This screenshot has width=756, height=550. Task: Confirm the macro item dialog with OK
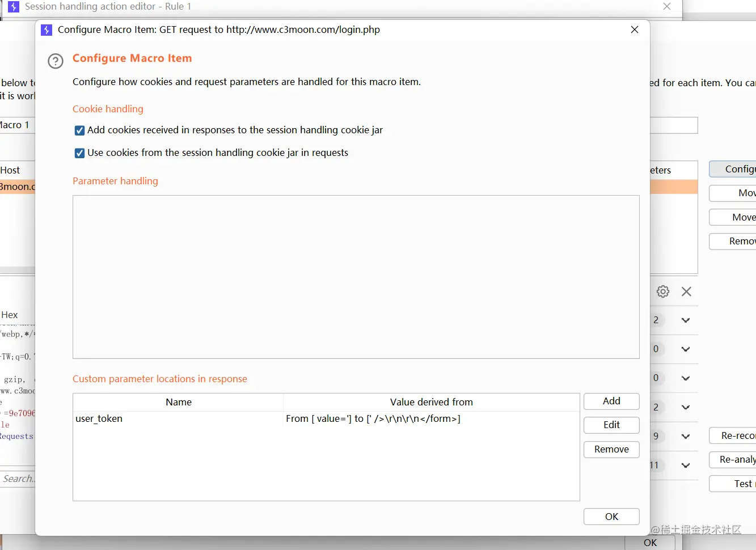tap(611, 517)
